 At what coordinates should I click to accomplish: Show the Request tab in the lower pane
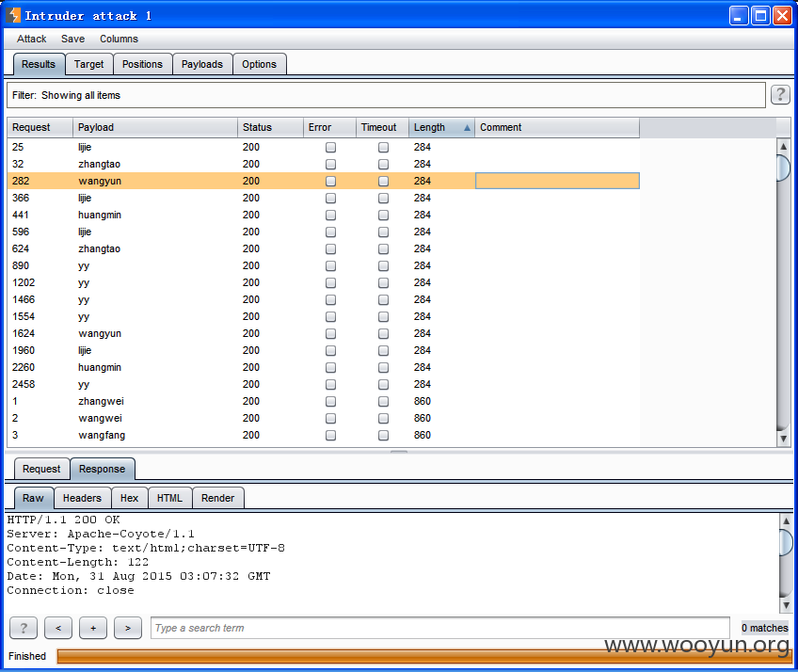tap(41, 469)
